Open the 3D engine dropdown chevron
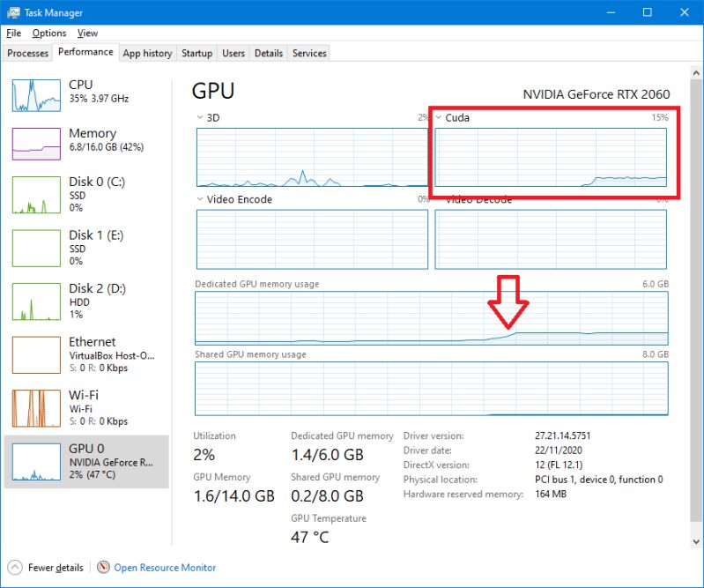The image size is (704, 588). (200, 118)
